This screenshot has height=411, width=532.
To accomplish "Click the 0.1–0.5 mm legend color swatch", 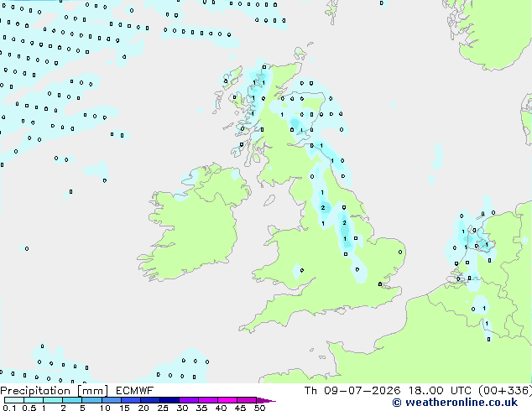I will 14,400.
